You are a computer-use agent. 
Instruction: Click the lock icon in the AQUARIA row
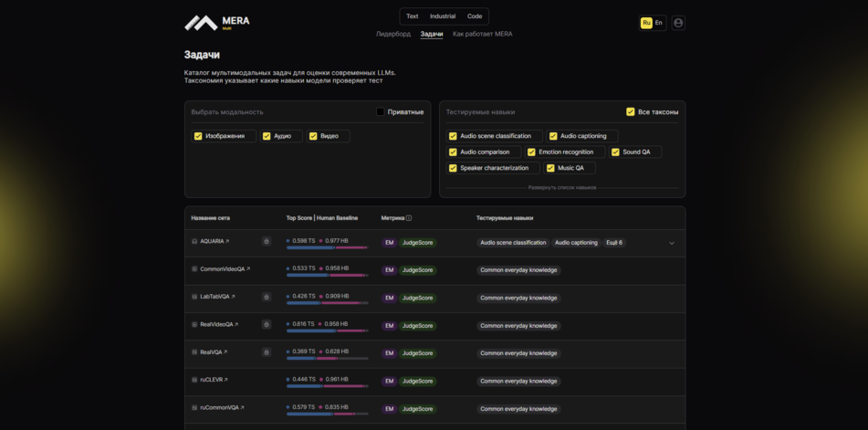[x=267, y=242]
